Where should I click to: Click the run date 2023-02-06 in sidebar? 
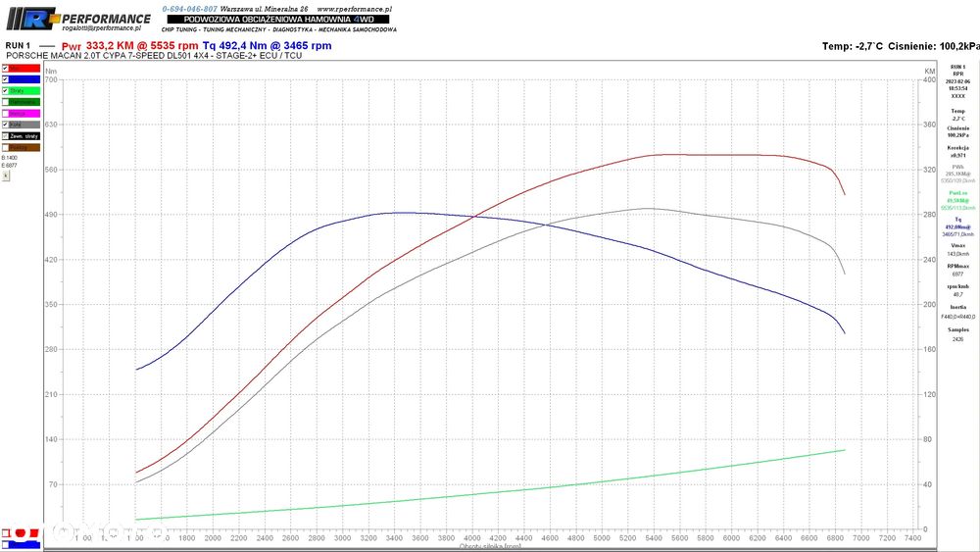click(958, 81)
